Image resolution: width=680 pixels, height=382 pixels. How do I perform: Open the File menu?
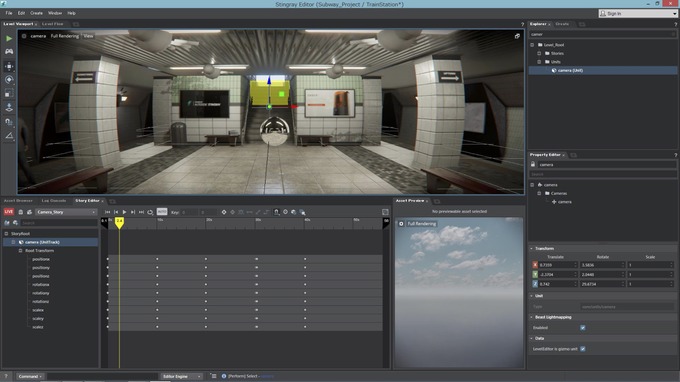click(9, 13)
